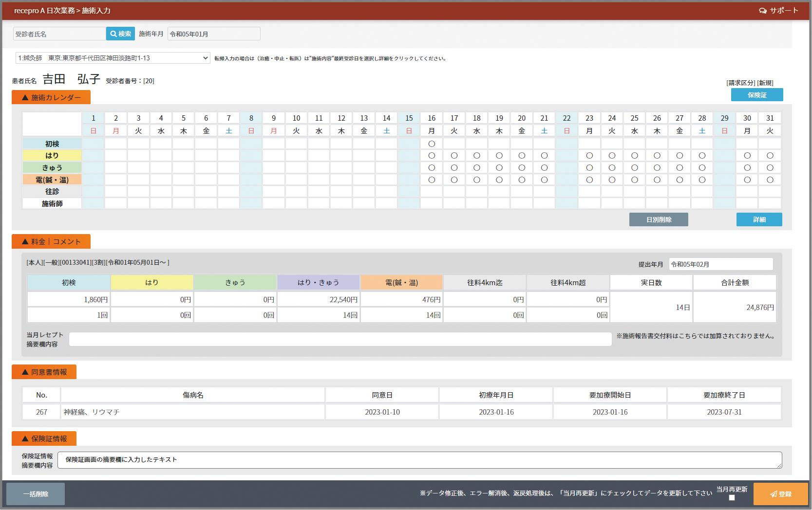Select day 15 calendar column header
This screenshot has width=812, height=510.
pos(409,118)
